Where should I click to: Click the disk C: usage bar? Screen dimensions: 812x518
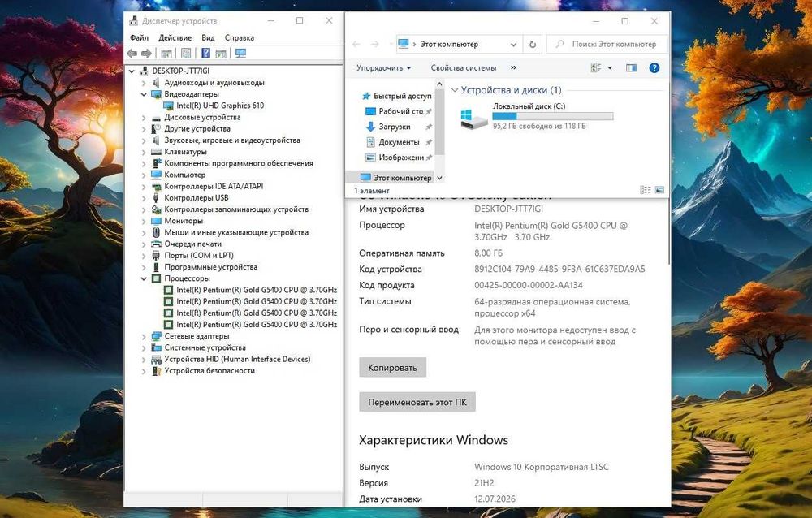point(552,117)
